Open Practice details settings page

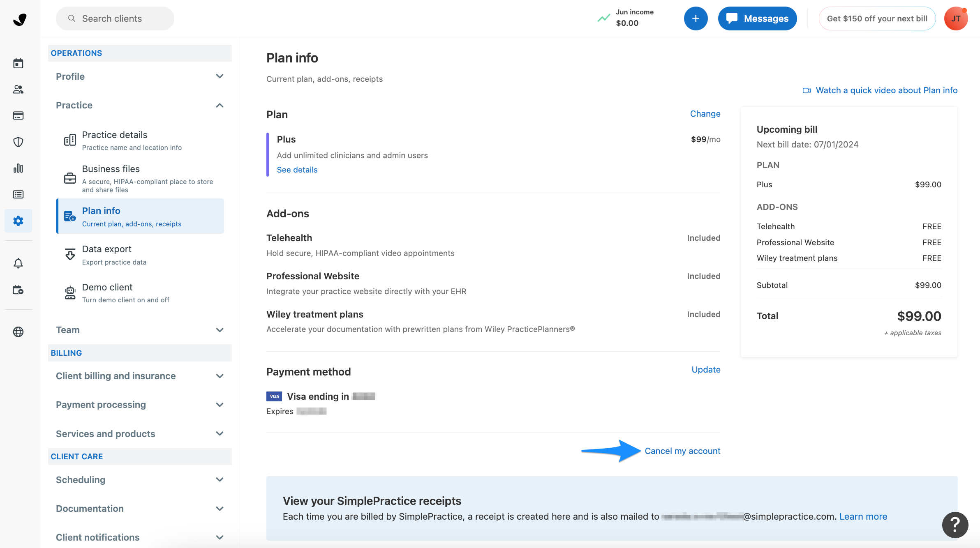[x=140, y=140]
